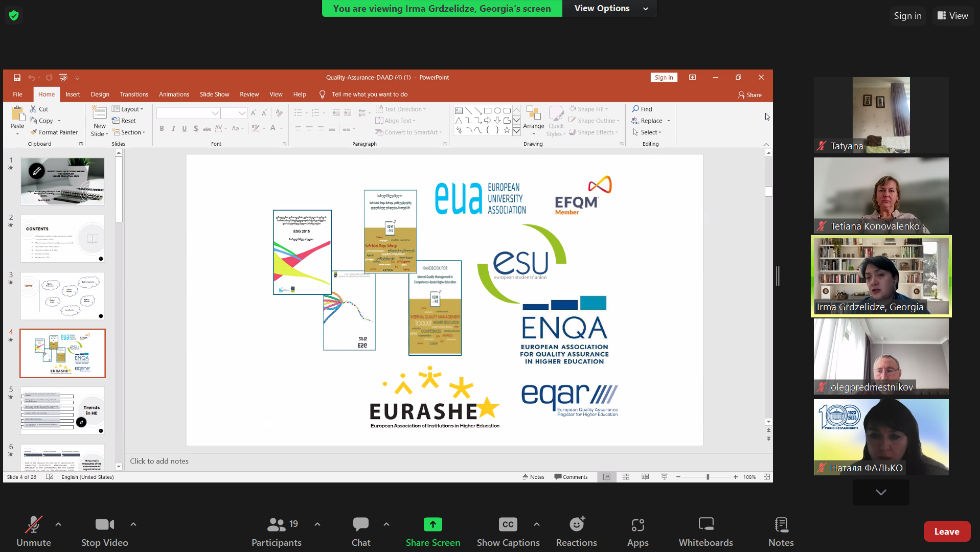
Task: Open the Chat panel in Zoom
Action: pyautogui.click(x=360, y=531)
